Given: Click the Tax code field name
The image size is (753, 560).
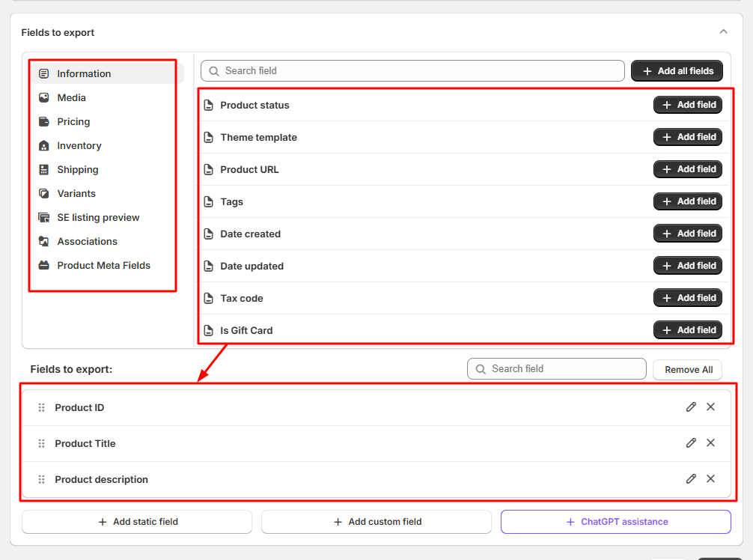Looking at the screenshot, I should pos(242,298).
